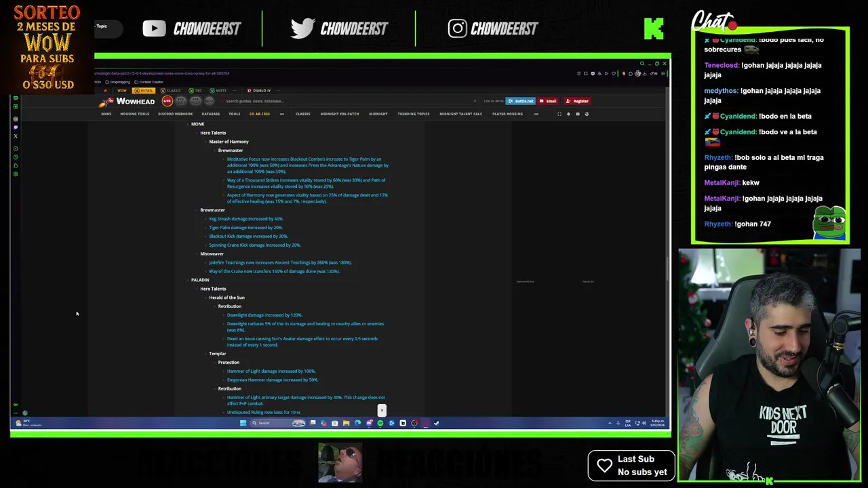
Task: Open the tab search magnifier icon
Action: [642, 64]
